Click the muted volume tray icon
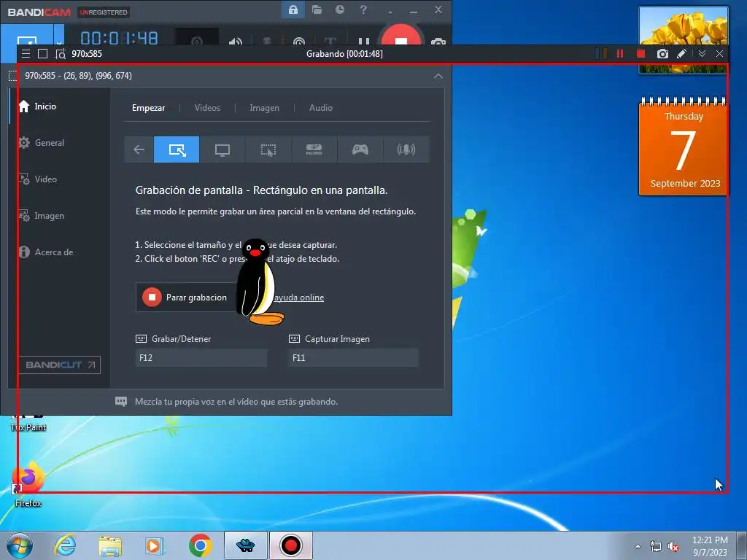This screenshot has width=747, height=560. click(673, 547)
